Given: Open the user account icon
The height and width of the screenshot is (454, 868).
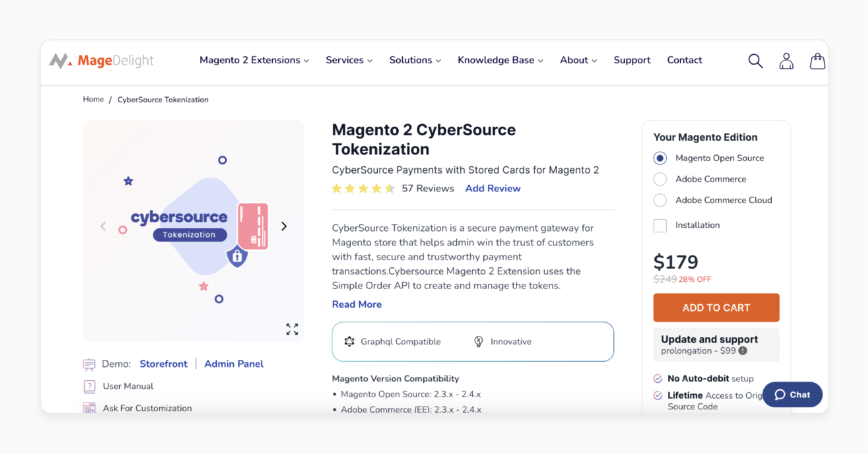Looking at the screenshot, I should (x=786, y=61).
